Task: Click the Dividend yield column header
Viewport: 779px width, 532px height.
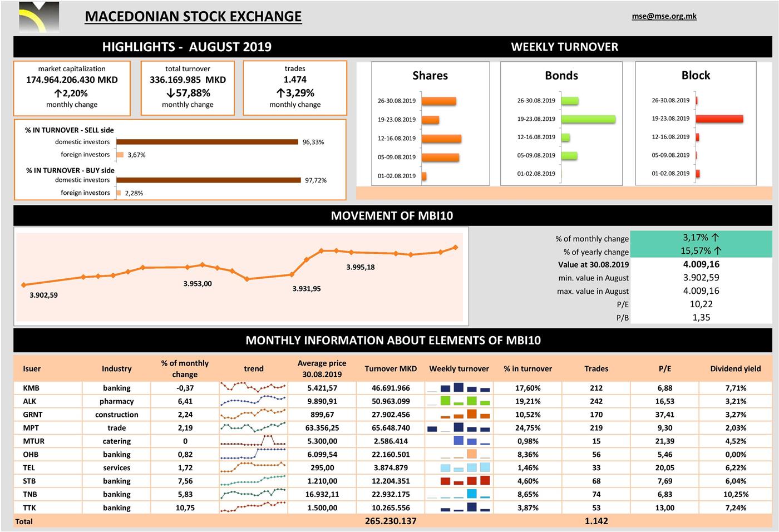Action: coord(735,368)
